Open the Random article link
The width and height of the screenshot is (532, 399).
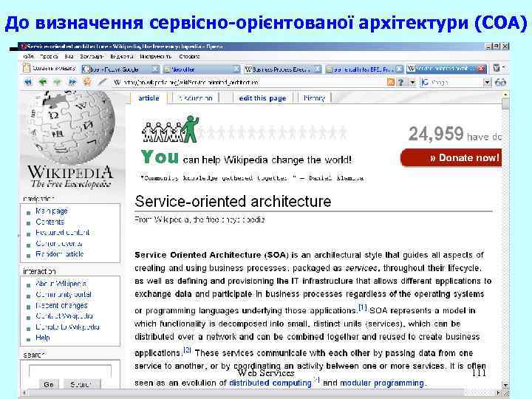(x=60, y=254)
